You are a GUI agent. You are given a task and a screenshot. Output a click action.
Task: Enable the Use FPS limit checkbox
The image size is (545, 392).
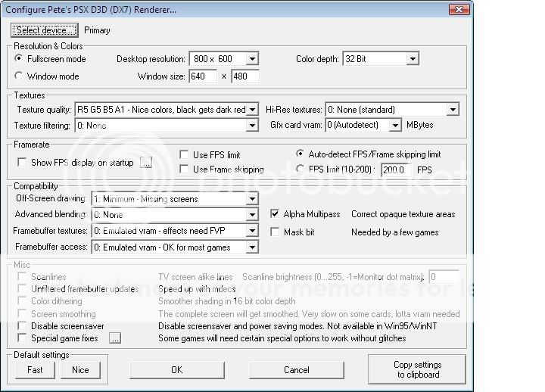184,155
